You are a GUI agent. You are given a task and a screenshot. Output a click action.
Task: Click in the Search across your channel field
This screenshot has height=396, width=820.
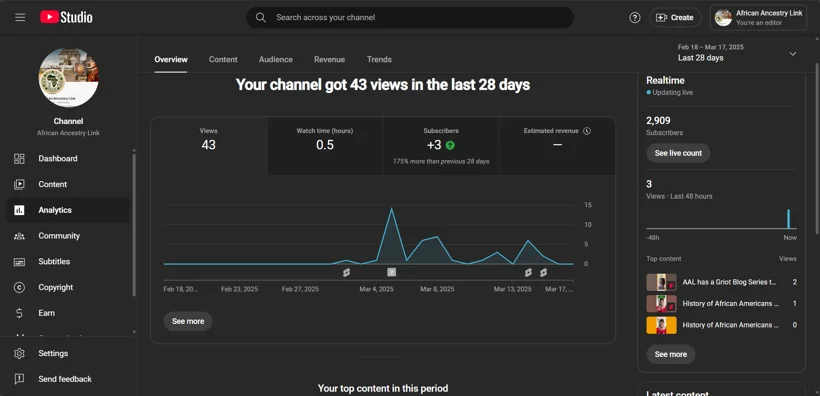[x=410, y=17]
